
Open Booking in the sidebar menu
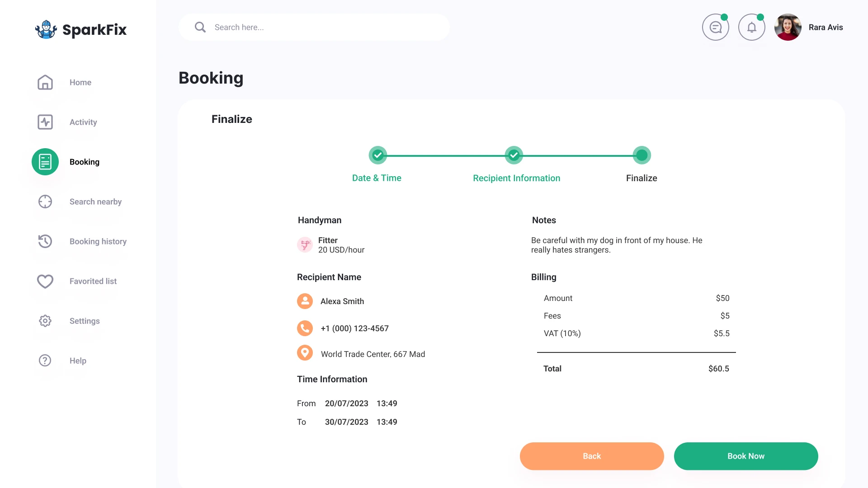pos(85,162)
